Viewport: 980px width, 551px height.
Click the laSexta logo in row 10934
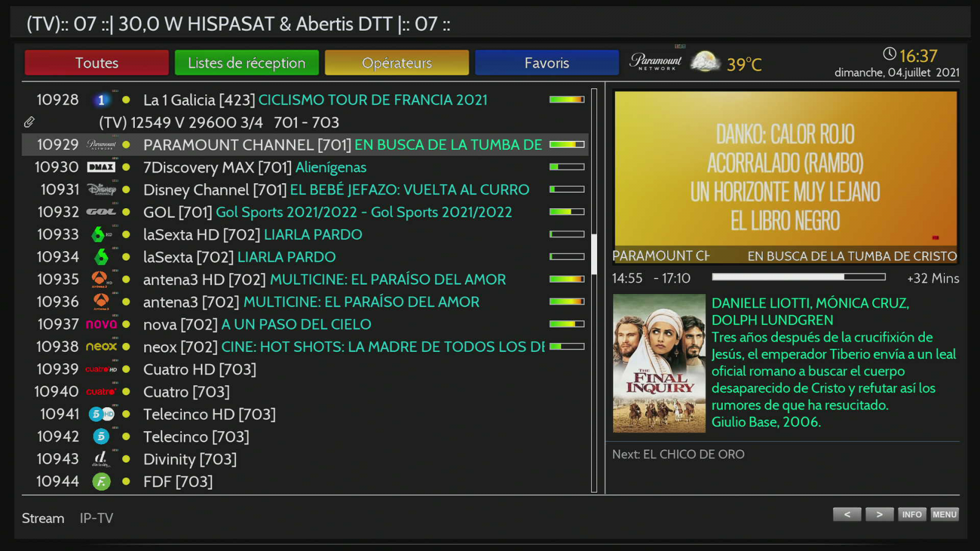(101, 257)
